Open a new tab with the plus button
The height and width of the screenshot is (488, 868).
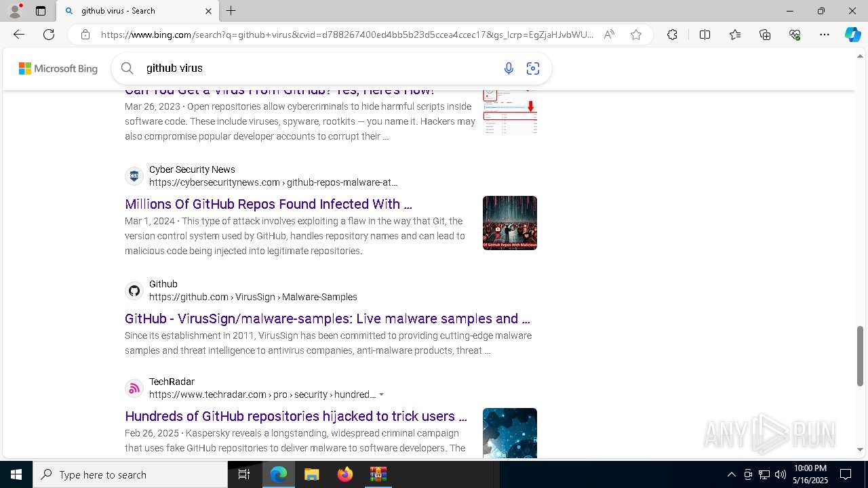pyautogui.click(x=231, y=11)
